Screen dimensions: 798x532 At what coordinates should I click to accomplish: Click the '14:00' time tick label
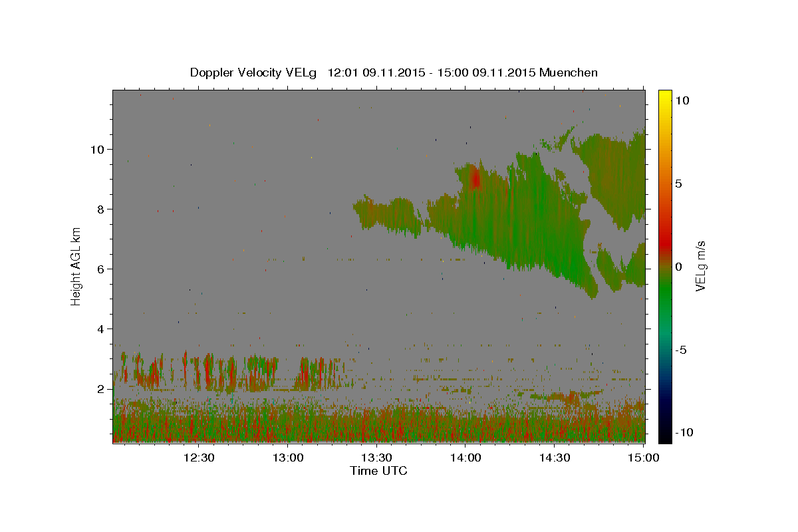465,458
